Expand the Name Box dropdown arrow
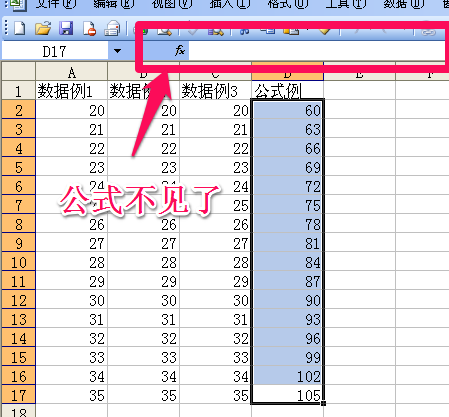The image size is (449, 417). 117,51
